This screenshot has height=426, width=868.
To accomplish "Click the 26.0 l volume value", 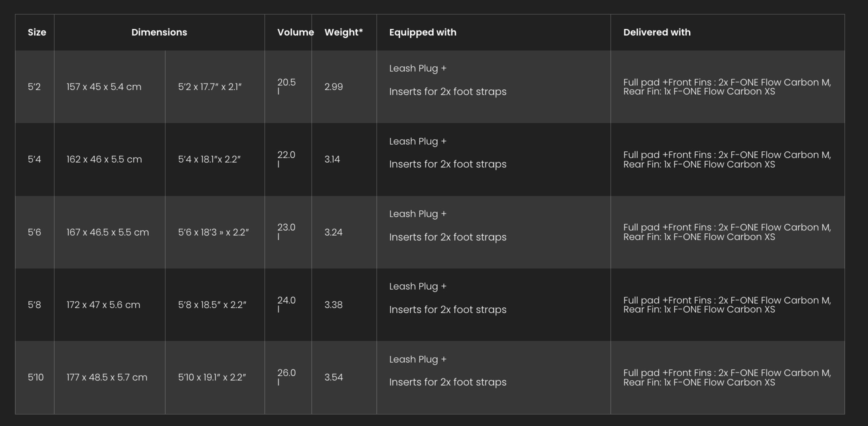I will pyautogui.click(x=286, y=377).
